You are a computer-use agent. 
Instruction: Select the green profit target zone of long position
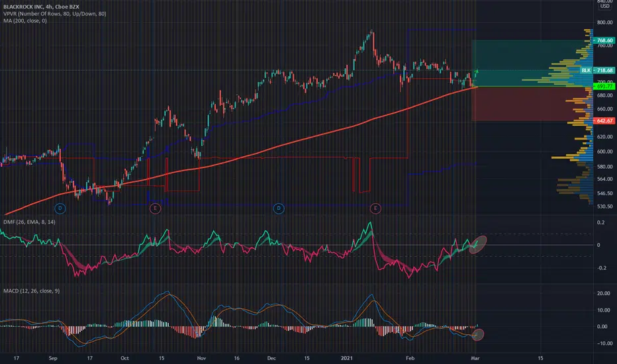click(x=532, y=63)
